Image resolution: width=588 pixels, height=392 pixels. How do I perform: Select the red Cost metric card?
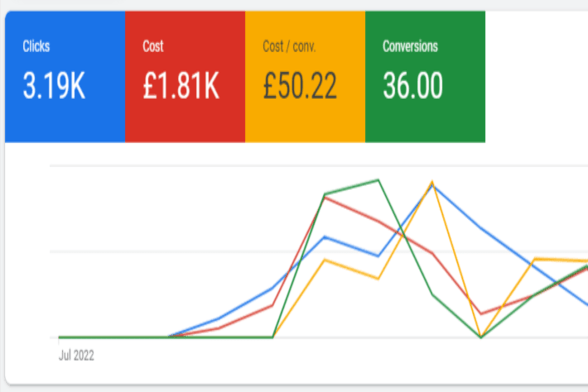click(185, 77)
